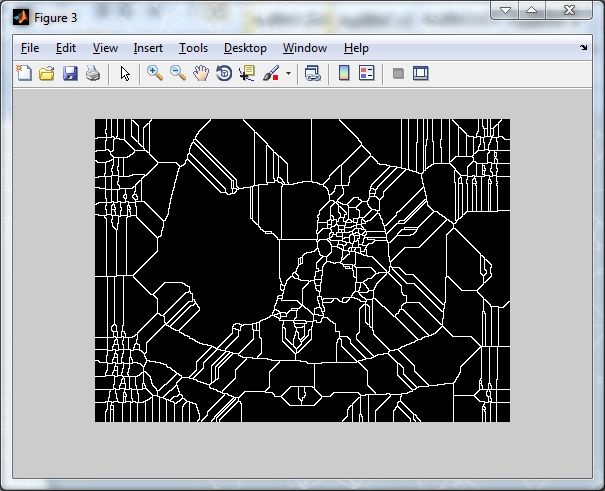605x491 pixels.
Task: Minimize the Figure 3 window
Action: pos(505,10)
